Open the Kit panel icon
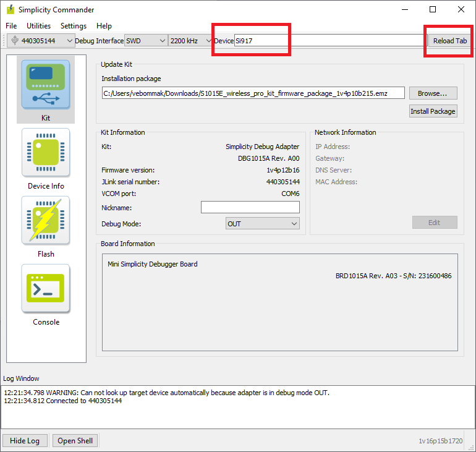 pos(46,85)
